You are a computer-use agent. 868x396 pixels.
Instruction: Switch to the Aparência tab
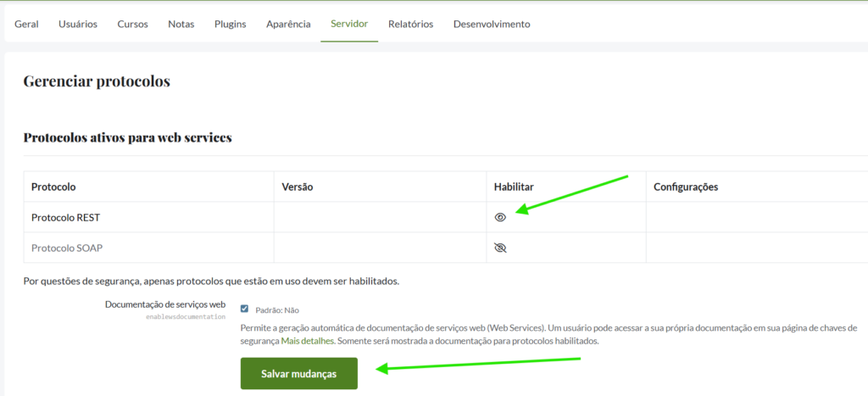(x=288, y=24)
